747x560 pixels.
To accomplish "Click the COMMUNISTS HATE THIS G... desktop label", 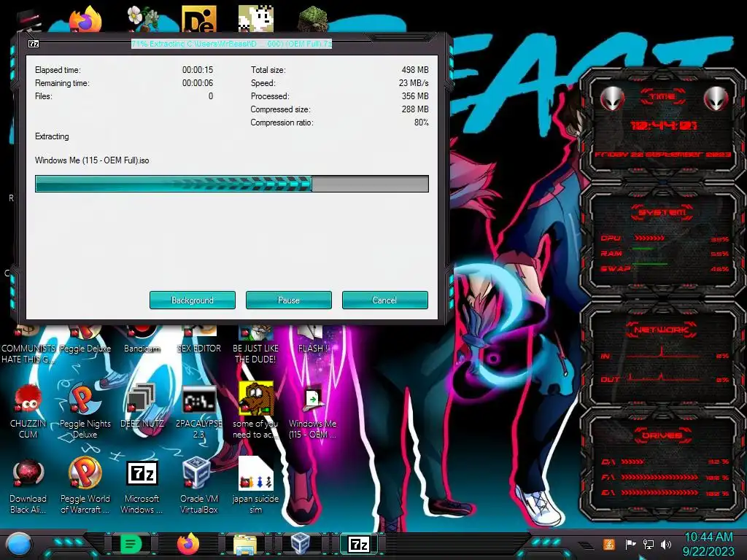I will [28, 354].
